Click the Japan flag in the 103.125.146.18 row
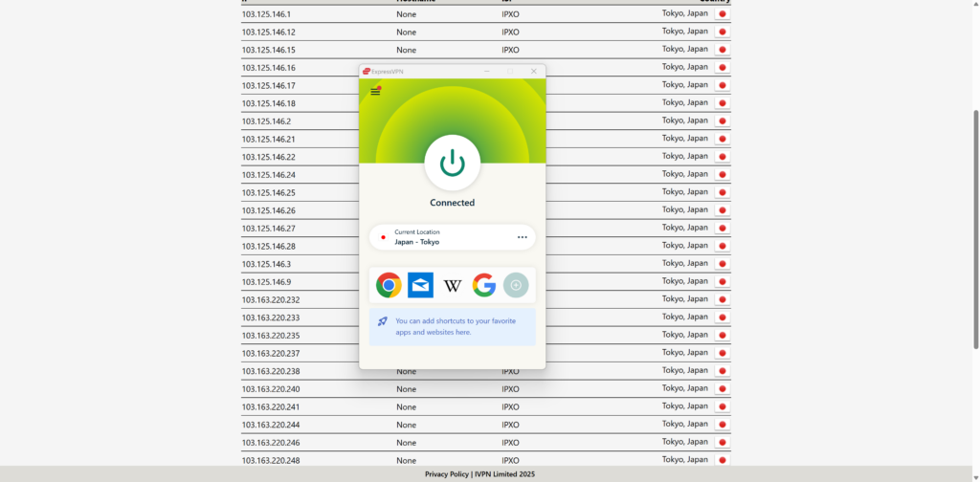Image resolution: width=980 pixels, height=482 pixels. click(x=723, y=103)
